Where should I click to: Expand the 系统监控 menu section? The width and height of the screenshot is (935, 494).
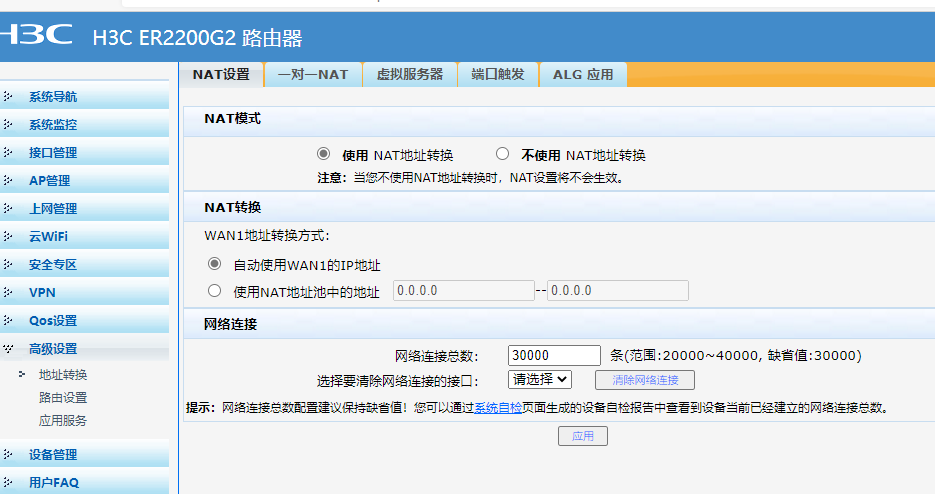click(84, 124)
